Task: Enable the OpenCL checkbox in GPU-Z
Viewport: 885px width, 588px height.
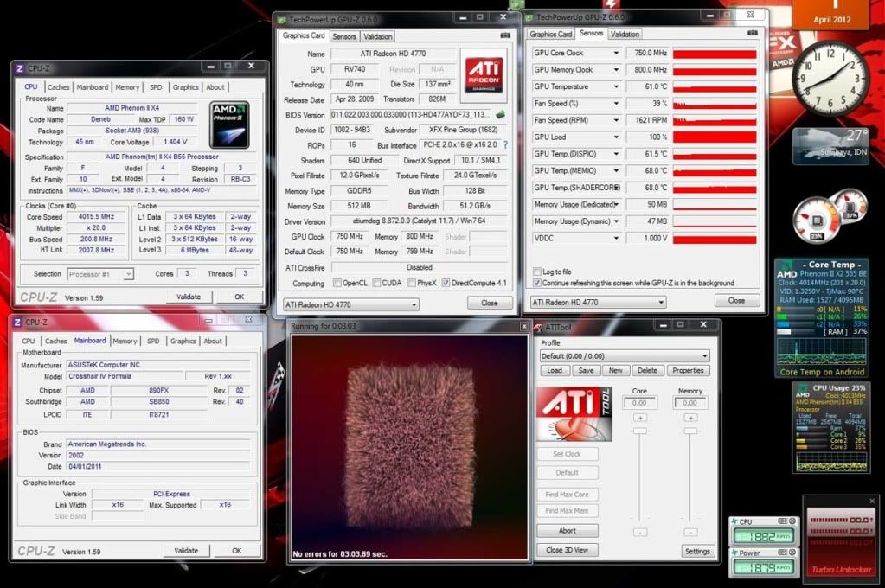Action: click(x=337, y=283)
